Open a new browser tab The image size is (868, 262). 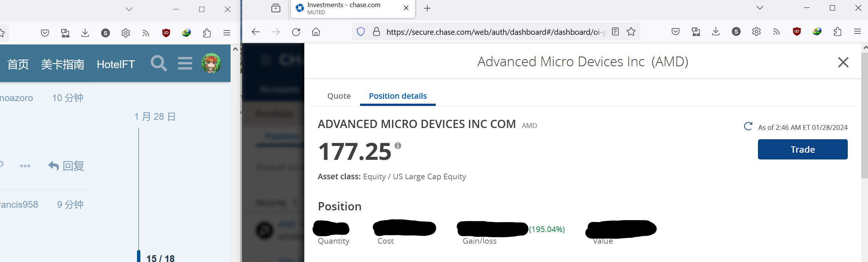[427, 8]
